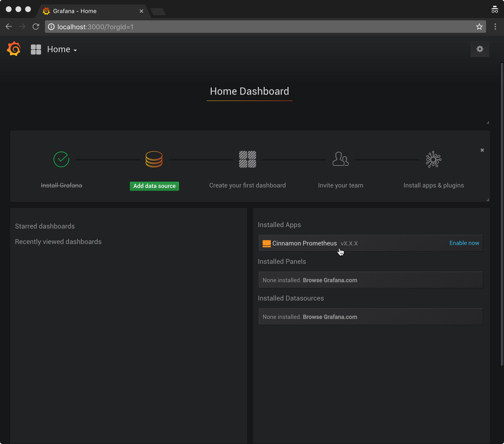Bookmark this page with the star icon
504x444 pixels.
(x=479, y=27)
